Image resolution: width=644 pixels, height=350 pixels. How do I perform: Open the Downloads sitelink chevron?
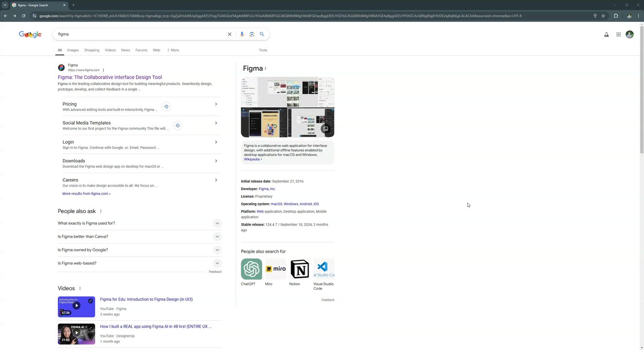[x=216, y=161]
